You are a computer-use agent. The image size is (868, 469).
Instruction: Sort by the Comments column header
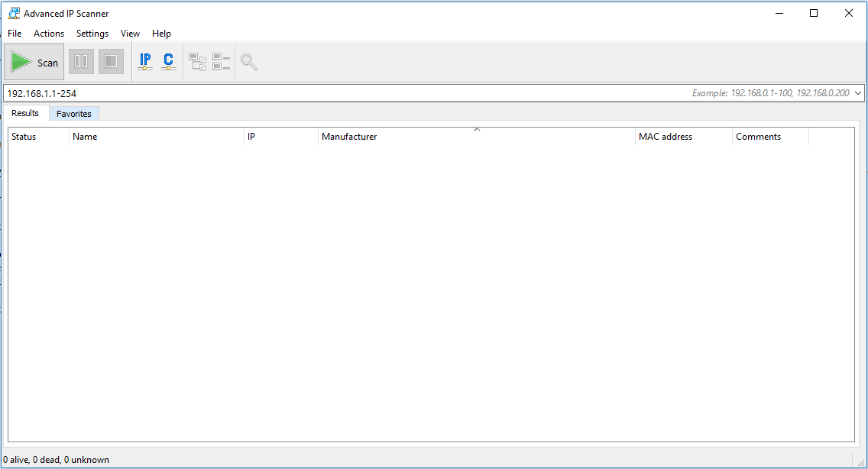tap(770, 136)
